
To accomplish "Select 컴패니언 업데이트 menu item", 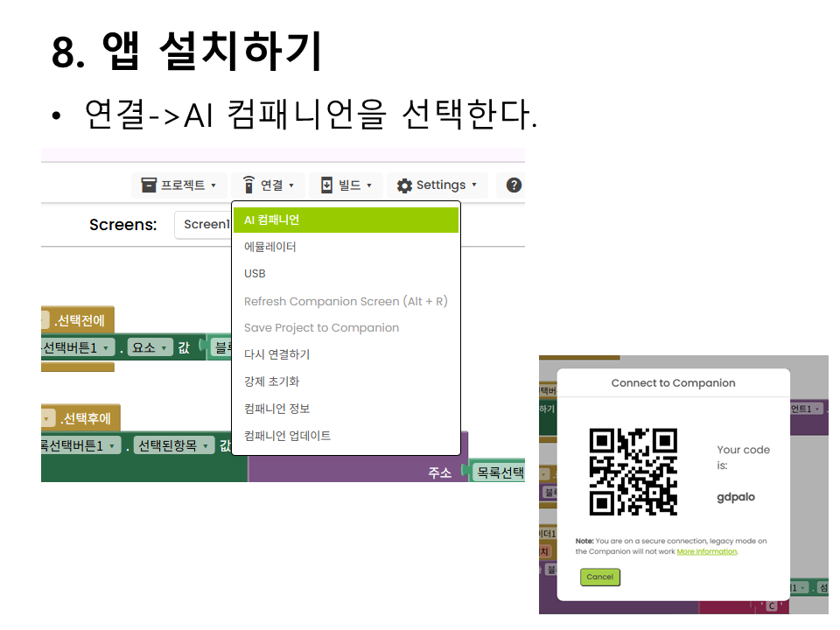I will (346, 436).
